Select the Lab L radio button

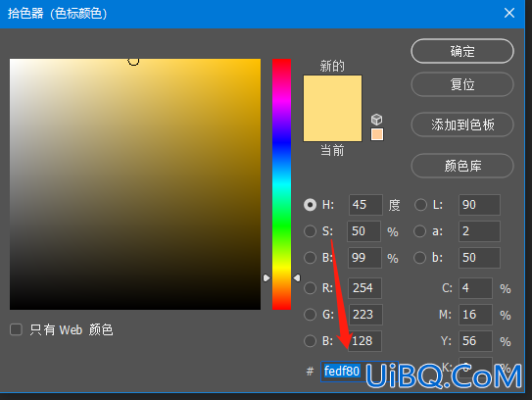tap(420, 205)
